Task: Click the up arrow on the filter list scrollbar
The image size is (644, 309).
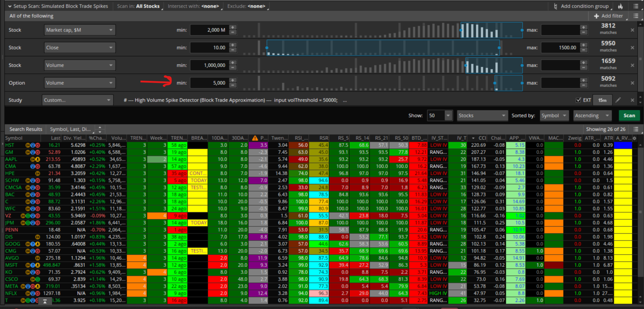Action: [641, 25]
